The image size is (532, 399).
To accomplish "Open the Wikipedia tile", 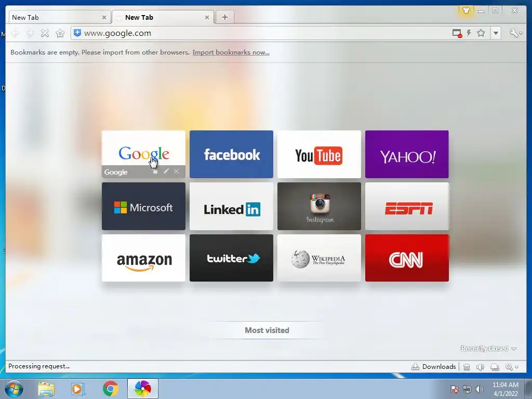I will coord(319,258).
